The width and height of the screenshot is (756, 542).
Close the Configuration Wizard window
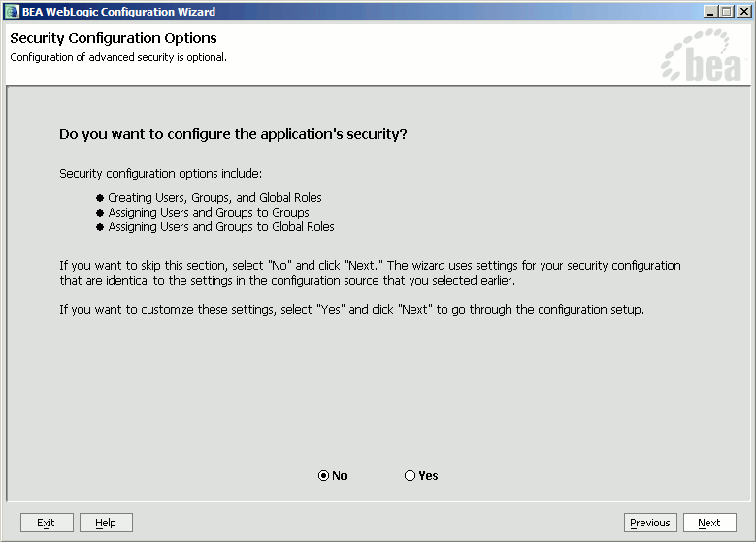pos(744,12)
